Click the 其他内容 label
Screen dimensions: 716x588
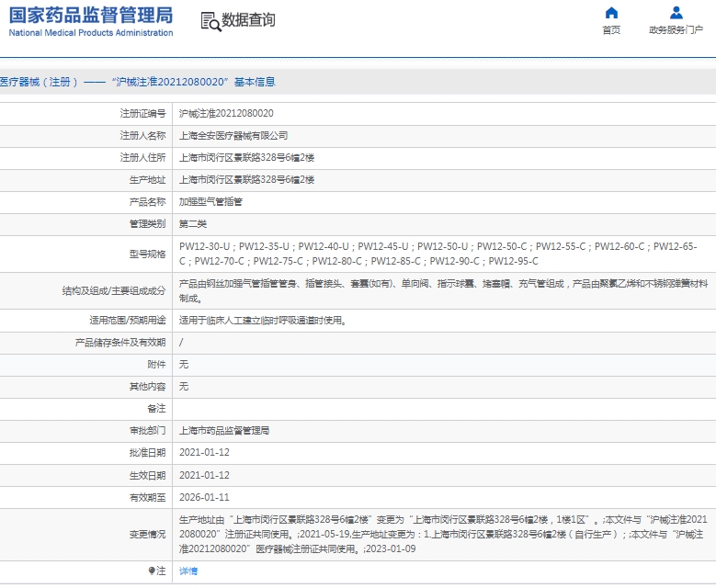(x=147, y=387)
